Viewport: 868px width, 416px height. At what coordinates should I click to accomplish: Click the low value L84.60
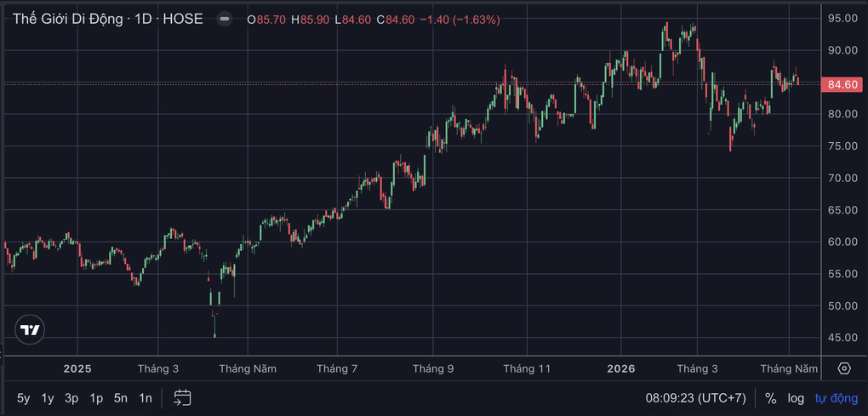pyautogui.click(x=352, y=20)
